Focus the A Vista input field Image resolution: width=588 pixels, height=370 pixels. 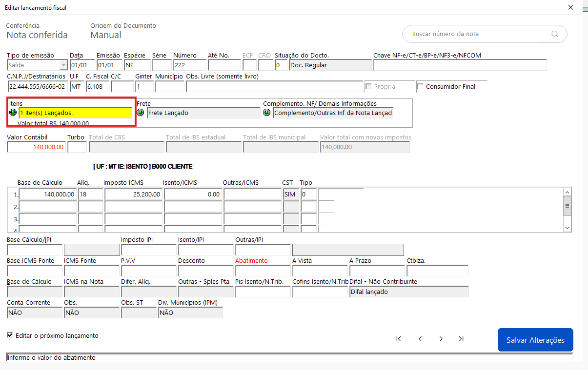coord(320,271)
